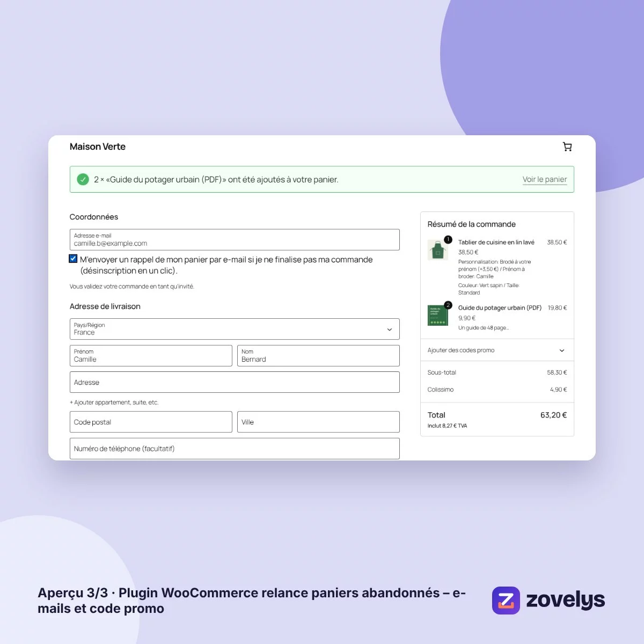The width and height of the screenshot is (644, 644).
Task: Click the guide line price 19,80 €
Action: [558, 308]
